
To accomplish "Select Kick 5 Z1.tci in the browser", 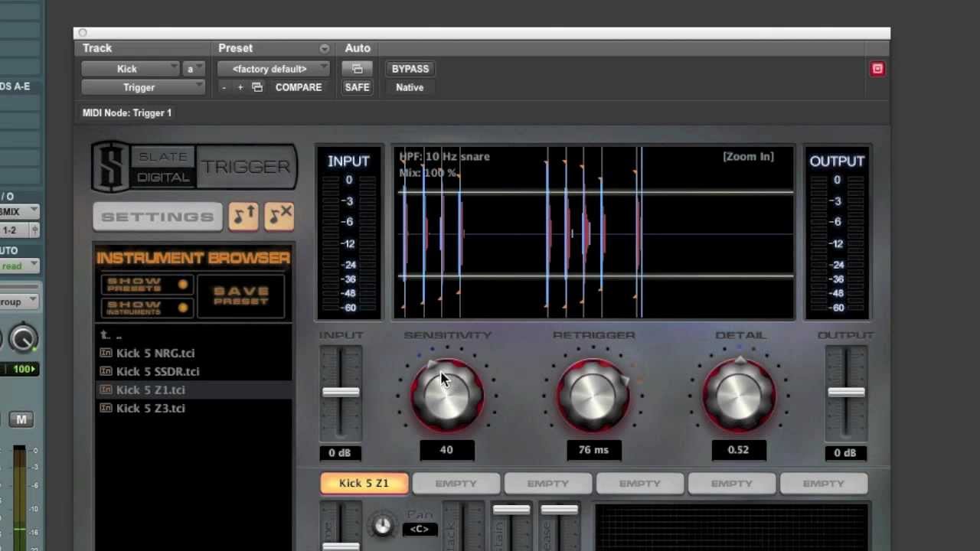I will (x=194, y=390).
